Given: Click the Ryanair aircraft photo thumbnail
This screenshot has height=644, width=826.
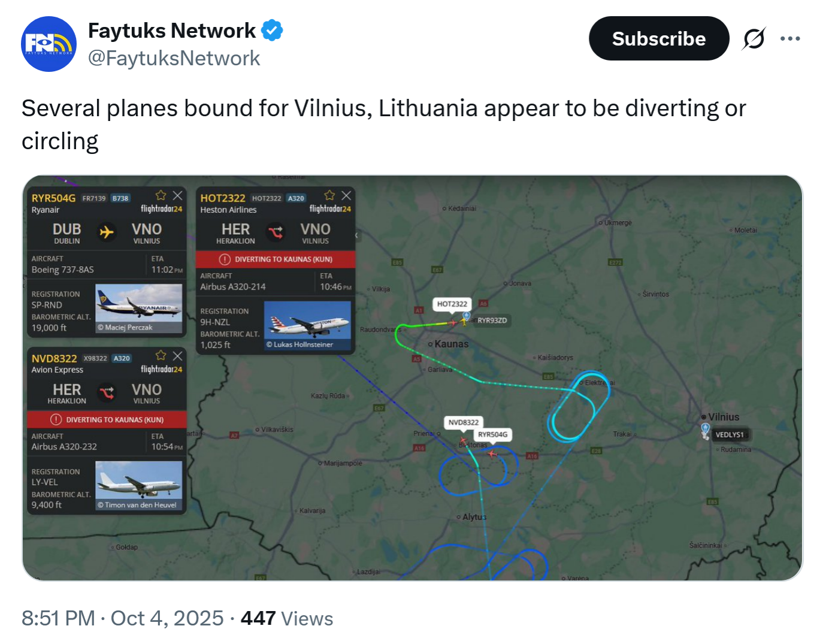Looking at the screenshot, I should tap(138, 308).
